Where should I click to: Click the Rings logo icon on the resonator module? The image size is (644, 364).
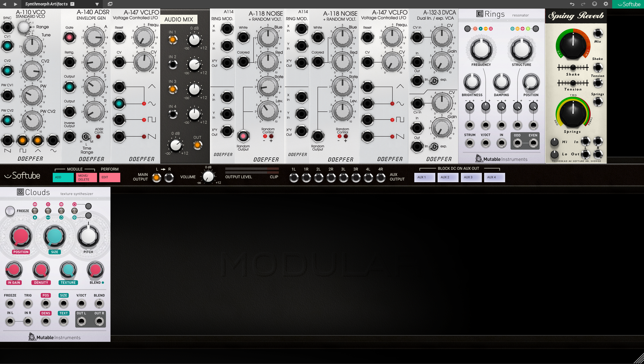480,13
